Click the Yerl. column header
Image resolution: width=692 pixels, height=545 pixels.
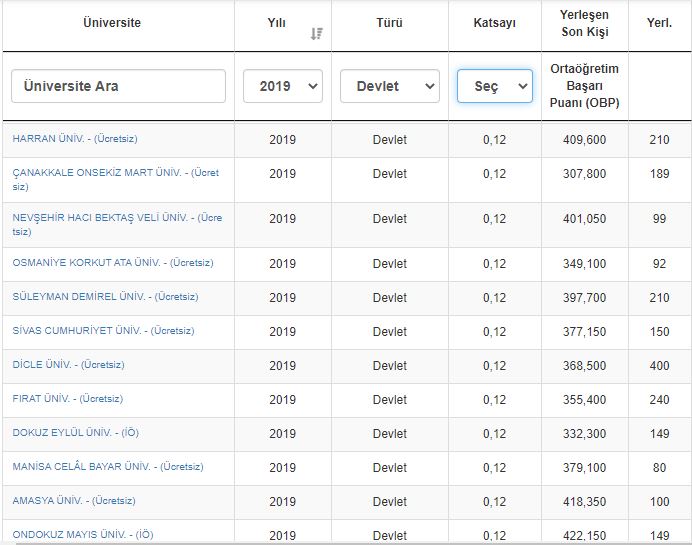[x=660, y=23]
